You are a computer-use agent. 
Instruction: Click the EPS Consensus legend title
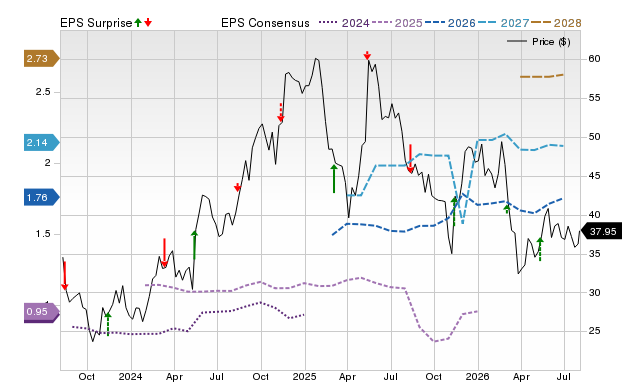pos(265,23)
